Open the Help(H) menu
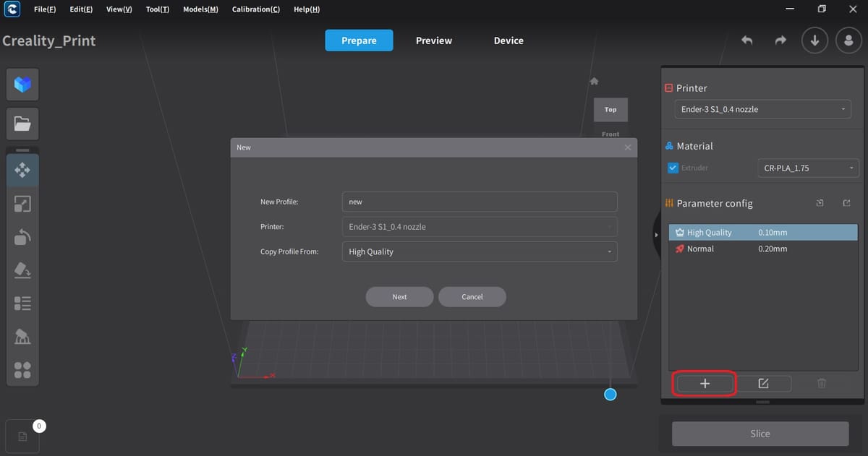This screenshot has width=868, height=456. click(x=307, y=9)
